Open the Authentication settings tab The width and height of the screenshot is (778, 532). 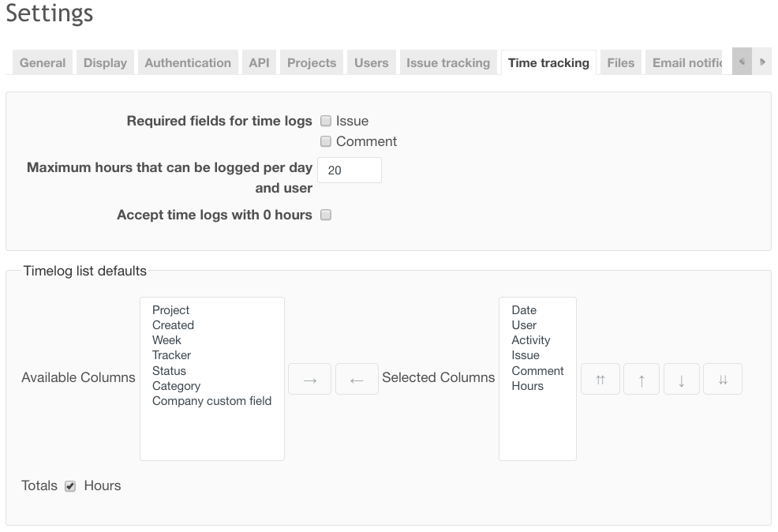(x=188, y=63)
